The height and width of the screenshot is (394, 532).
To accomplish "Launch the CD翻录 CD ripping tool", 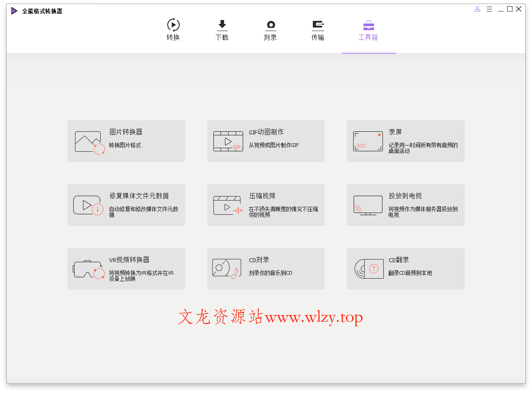I will [x=405, y=269].
